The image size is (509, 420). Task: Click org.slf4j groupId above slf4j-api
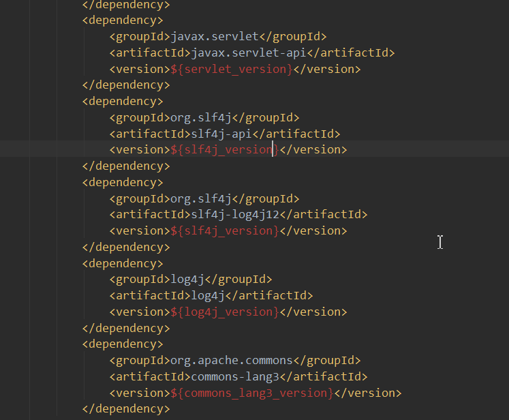[x=200, y=117]
